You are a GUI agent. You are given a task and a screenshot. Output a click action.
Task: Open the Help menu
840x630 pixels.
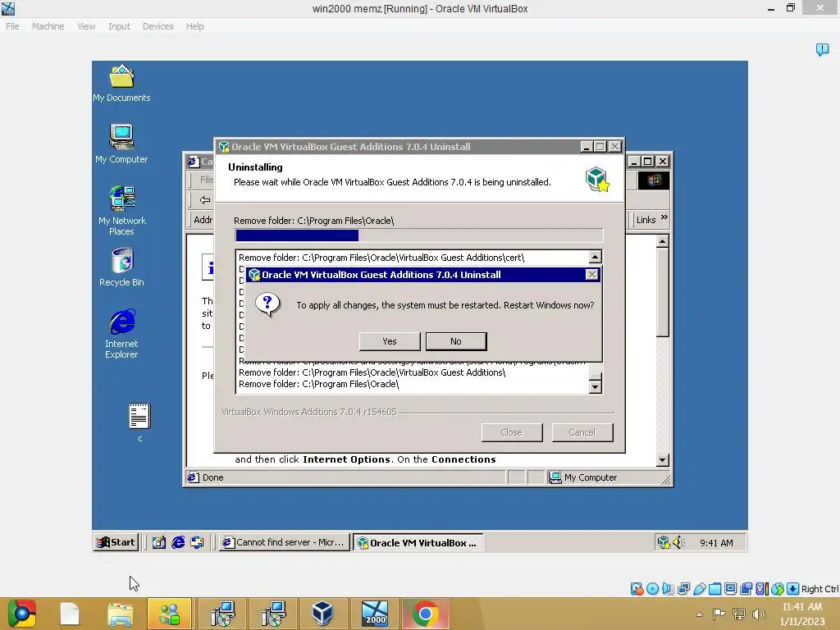coord(194,26)
